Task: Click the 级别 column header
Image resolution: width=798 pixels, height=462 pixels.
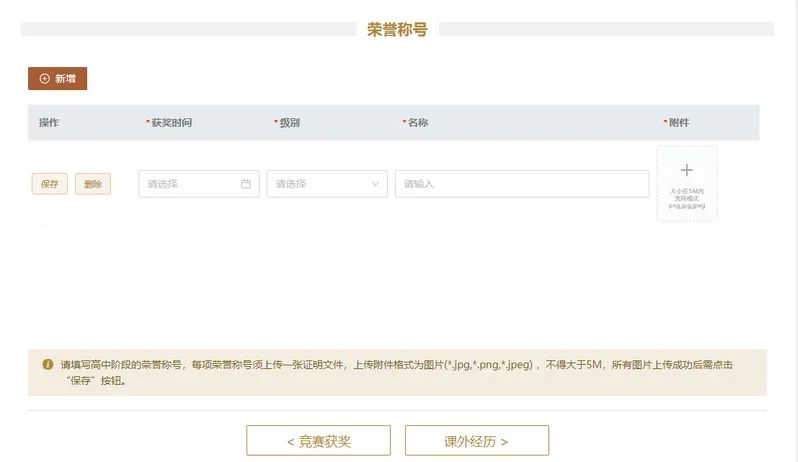Action: [289, 123]
